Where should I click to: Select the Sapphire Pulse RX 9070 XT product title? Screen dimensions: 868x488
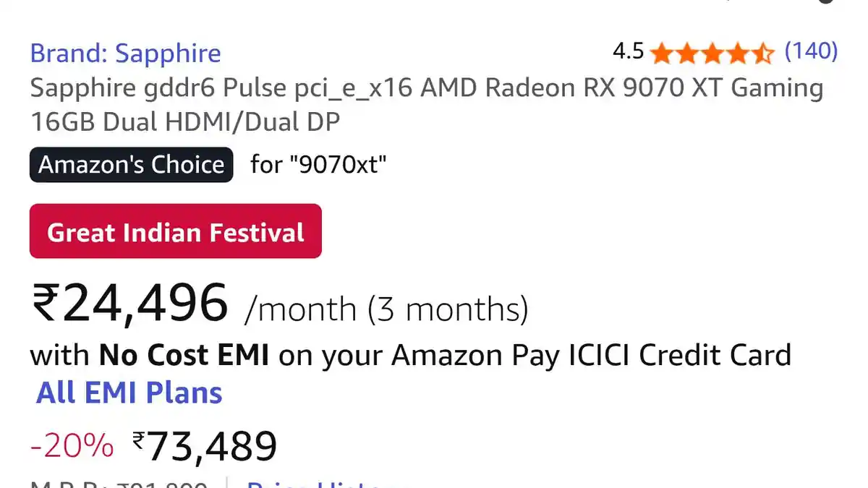point(426,105)
